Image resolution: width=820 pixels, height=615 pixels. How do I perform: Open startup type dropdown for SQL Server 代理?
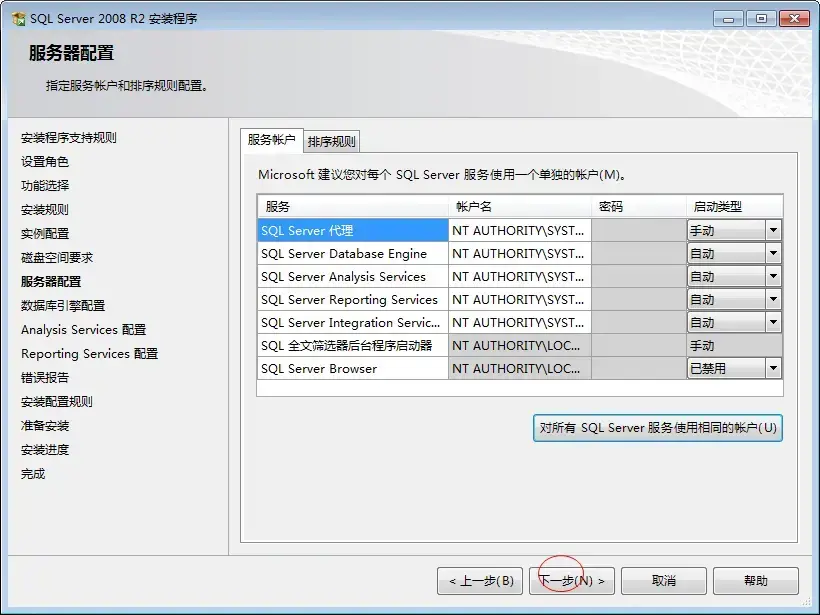(773, 230)
